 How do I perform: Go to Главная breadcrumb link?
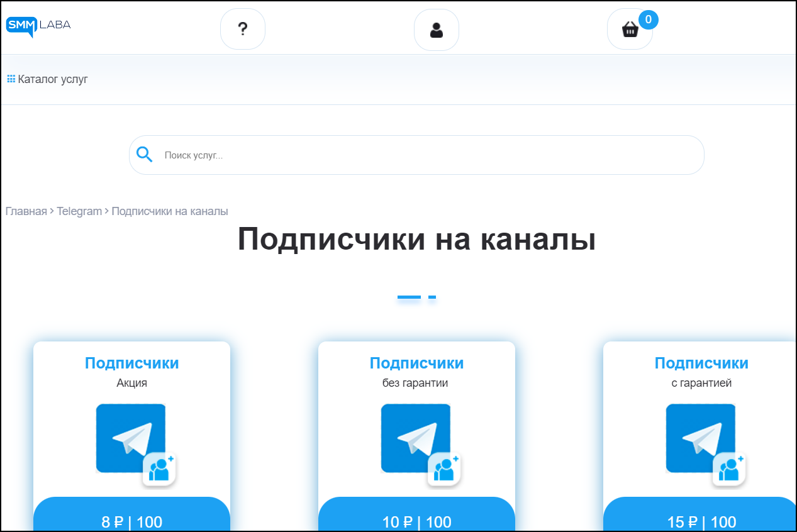tap(26, 211)
